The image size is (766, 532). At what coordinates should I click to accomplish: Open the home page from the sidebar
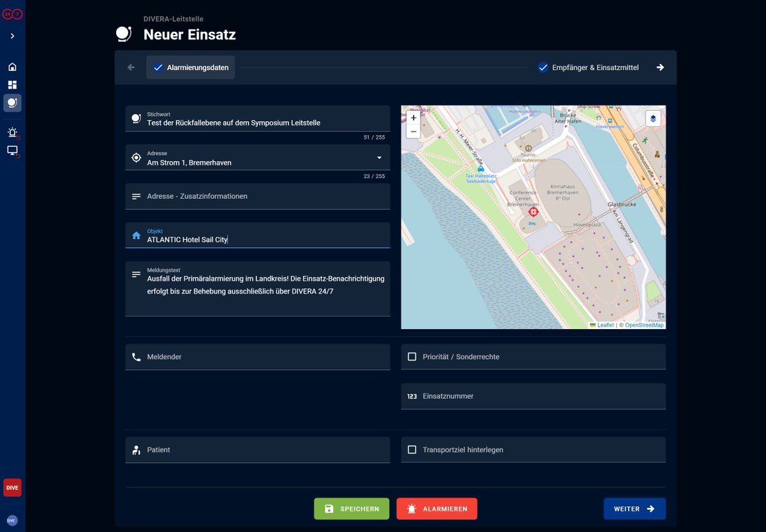(12, 67)
